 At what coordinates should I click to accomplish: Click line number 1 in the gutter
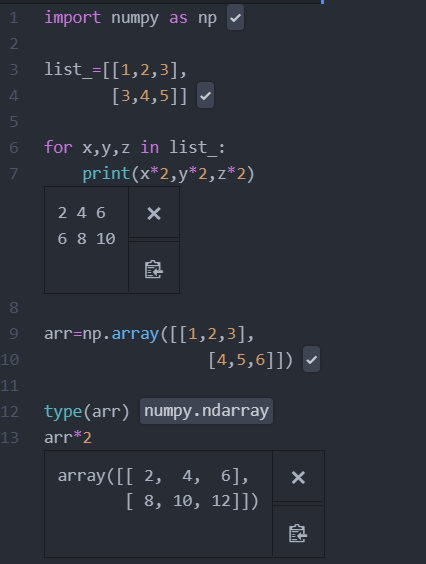point(14,18)
